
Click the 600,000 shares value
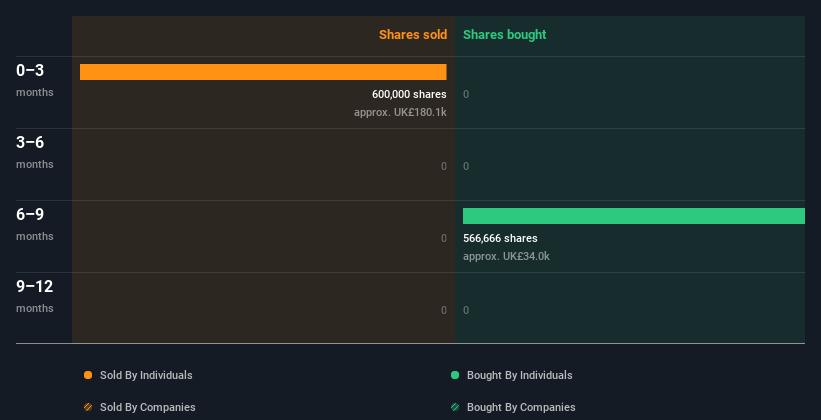pyautogui.click(x=409, y=94)
